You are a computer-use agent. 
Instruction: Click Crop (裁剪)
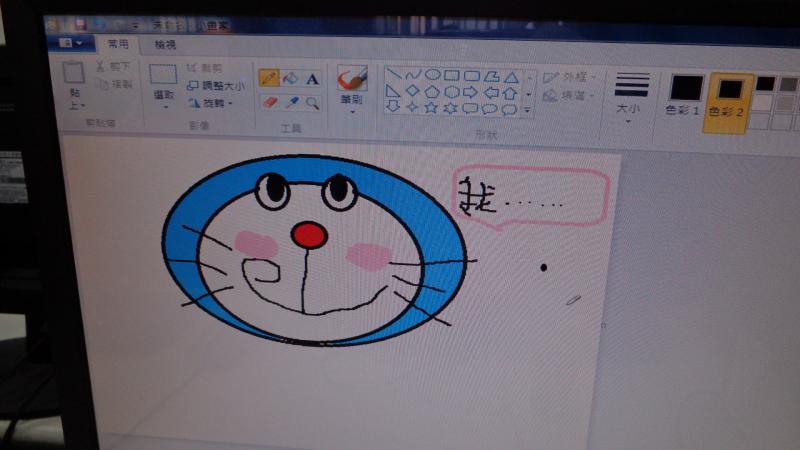pos(204,68)
